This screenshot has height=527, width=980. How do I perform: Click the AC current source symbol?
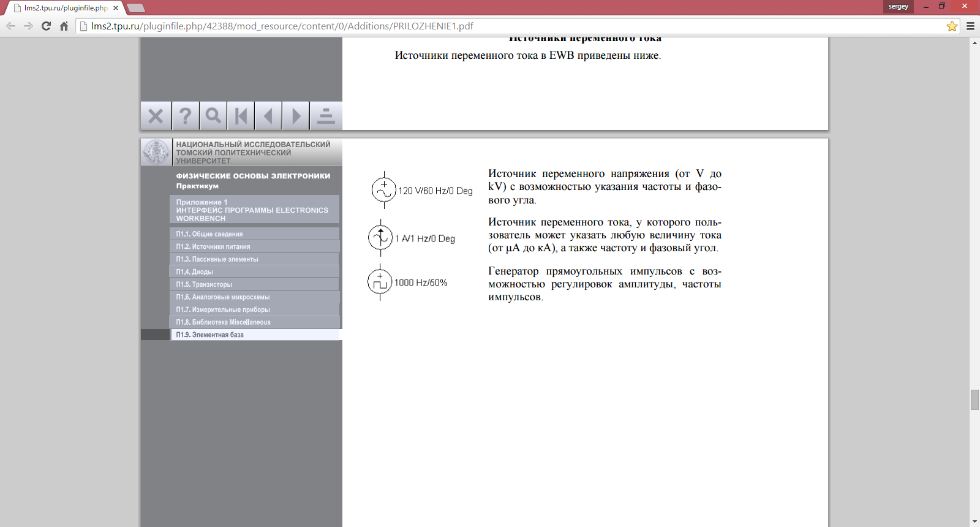coord(380,238)
